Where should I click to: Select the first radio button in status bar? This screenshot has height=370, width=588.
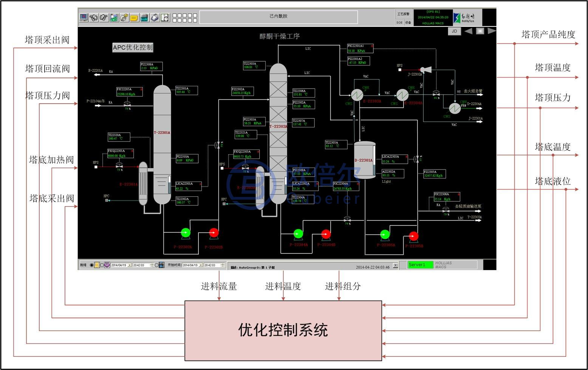92,265
